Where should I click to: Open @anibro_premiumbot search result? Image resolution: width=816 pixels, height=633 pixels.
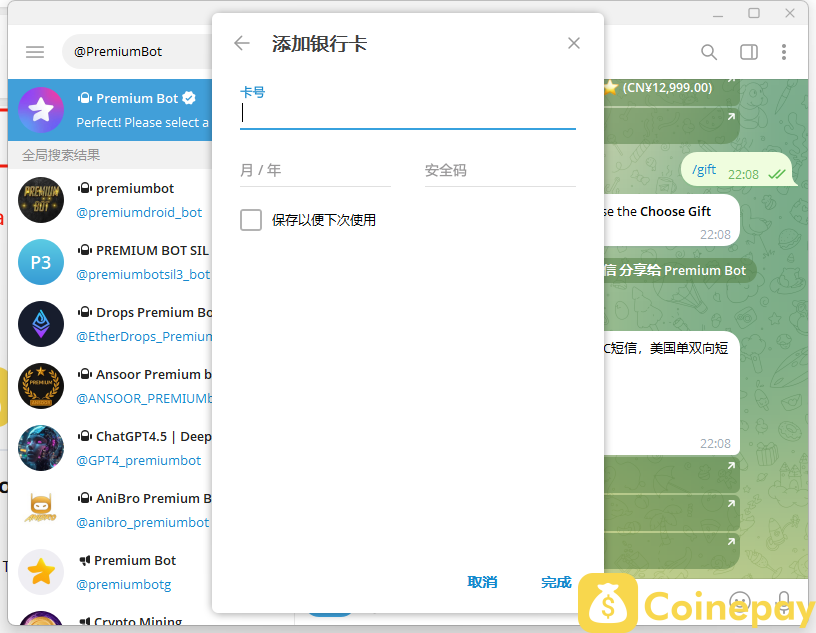coord(143,522)
